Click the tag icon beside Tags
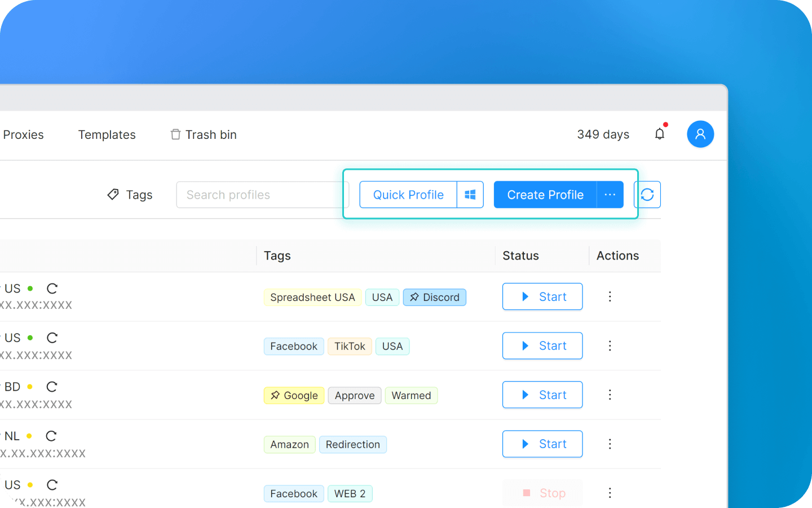Viewport: 812px width, 508px height. tap(113, 194)
